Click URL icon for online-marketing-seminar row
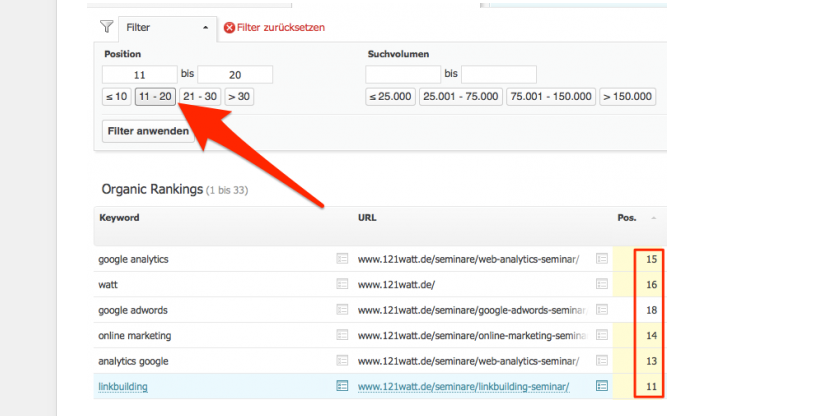Viewport: 834px width, 416px height. pyautogui.click(x=602, y=335)
